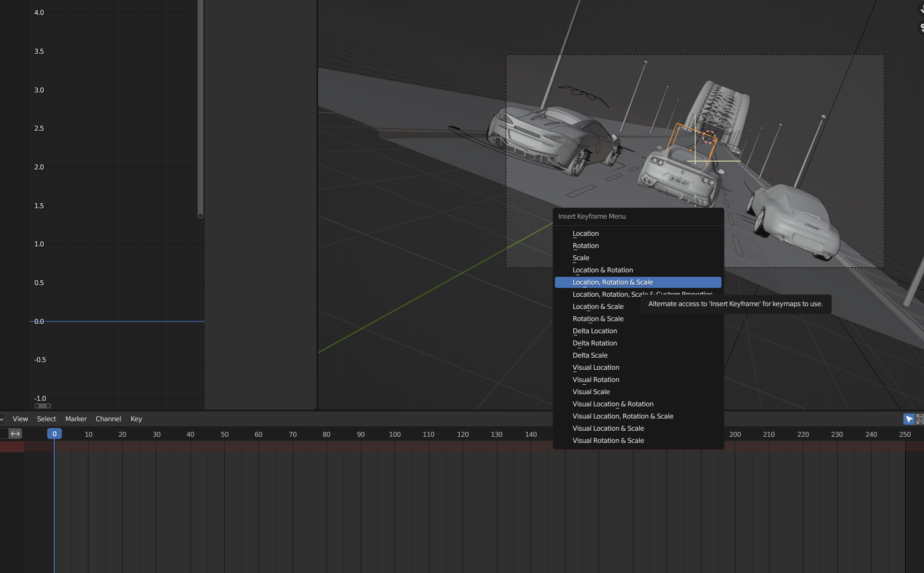Select Rotation keyframe option
The height and width of the screenshot is (573, 924).
coord(585,246)
